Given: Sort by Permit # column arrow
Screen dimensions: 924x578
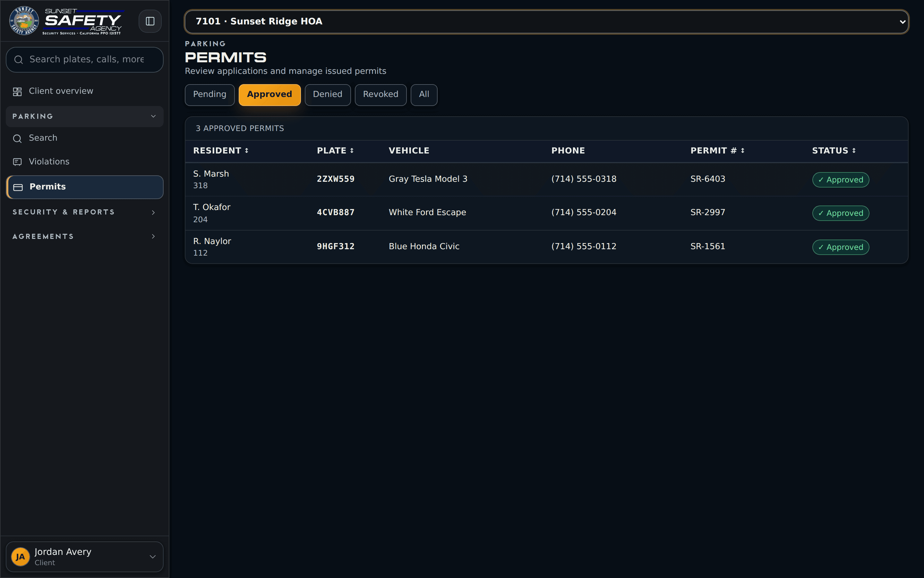Looking at the screenshot, I should coord(743,151).
